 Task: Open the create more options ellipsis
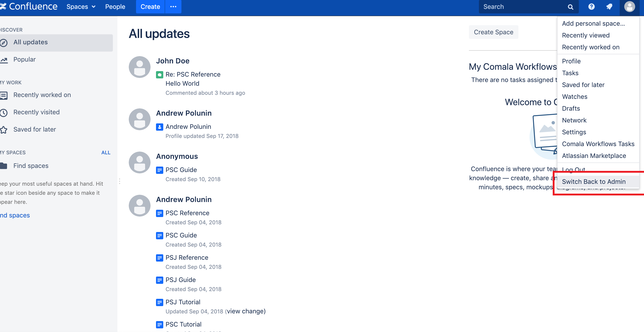(173, 7)
